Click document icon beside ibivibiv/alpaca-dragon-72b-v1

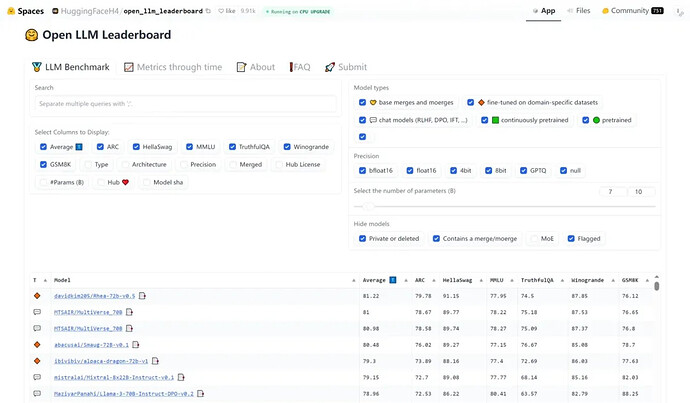(x=155, y=361)
